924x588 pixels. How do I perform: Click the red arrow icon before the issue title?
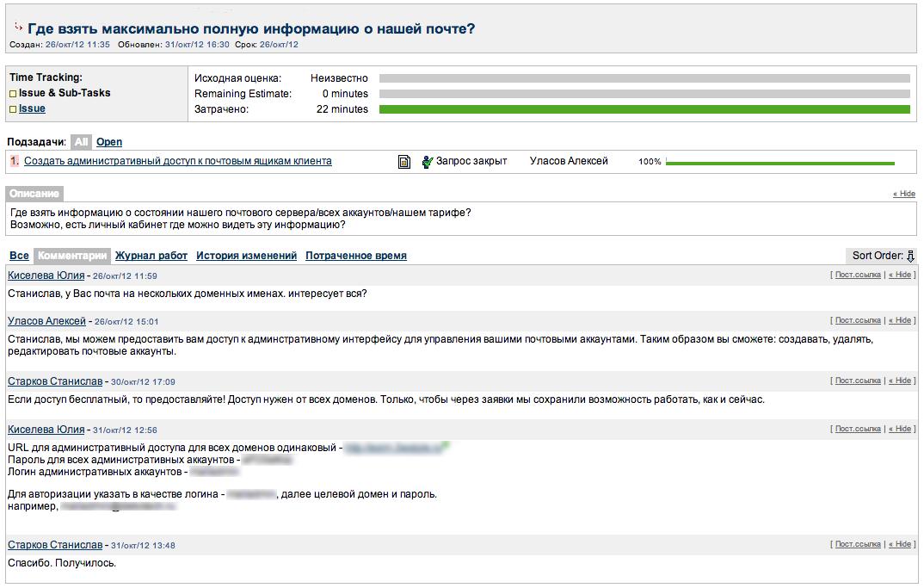coord(18,28)
